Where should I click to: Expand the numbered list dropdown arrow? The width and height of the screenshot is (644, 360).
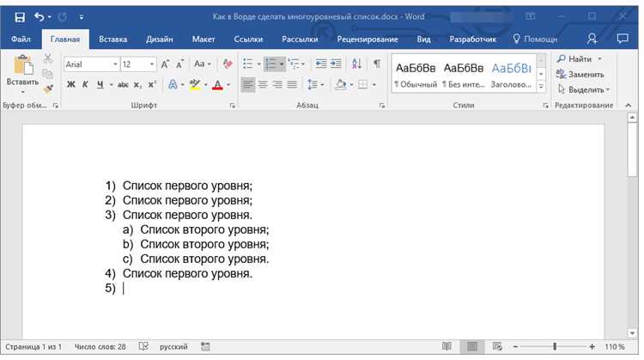coord(282,64)
